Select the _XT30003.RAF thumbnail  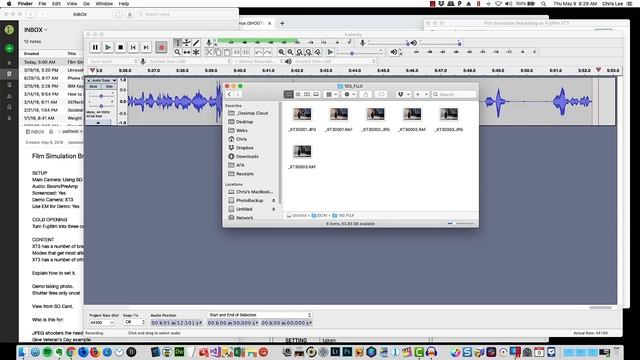(x=302, y=151)
